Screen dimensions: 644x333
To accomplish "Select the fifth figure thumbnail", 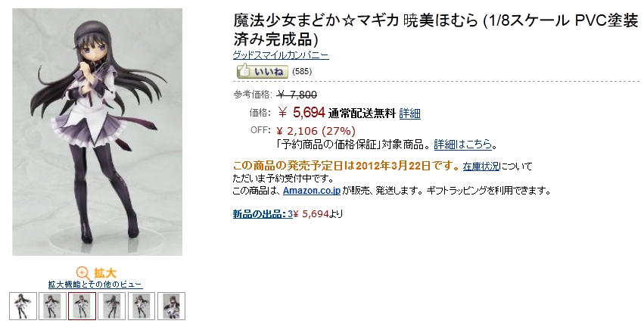I will click(x=142, y=306).
